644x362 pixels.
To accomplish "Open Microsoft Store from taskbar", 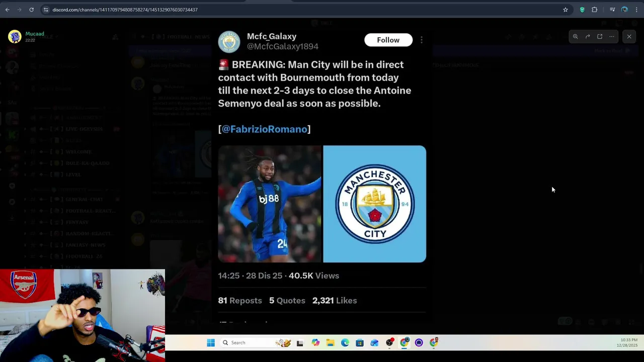I will 360,343.
